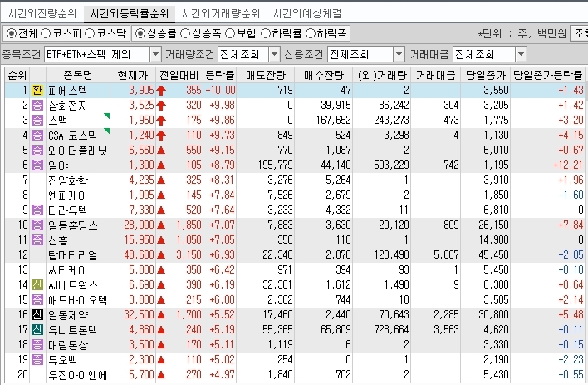Image resolution: width=588 pixels, height=385 pixels.
Task: Click the purple 증 badge beside 일야
Action: pos(37,165)
